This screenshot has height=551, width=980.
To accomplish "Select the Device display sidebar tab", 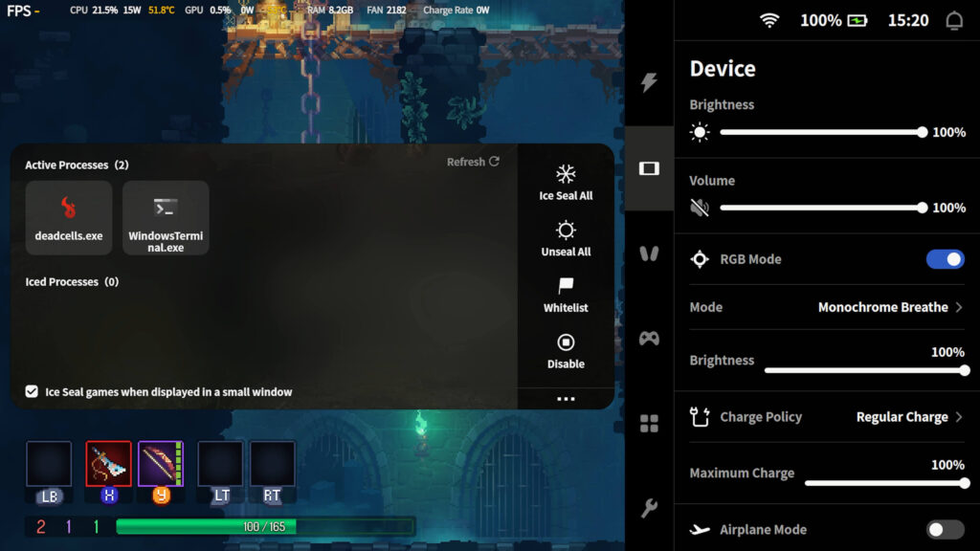I will [x=649, y=168].
